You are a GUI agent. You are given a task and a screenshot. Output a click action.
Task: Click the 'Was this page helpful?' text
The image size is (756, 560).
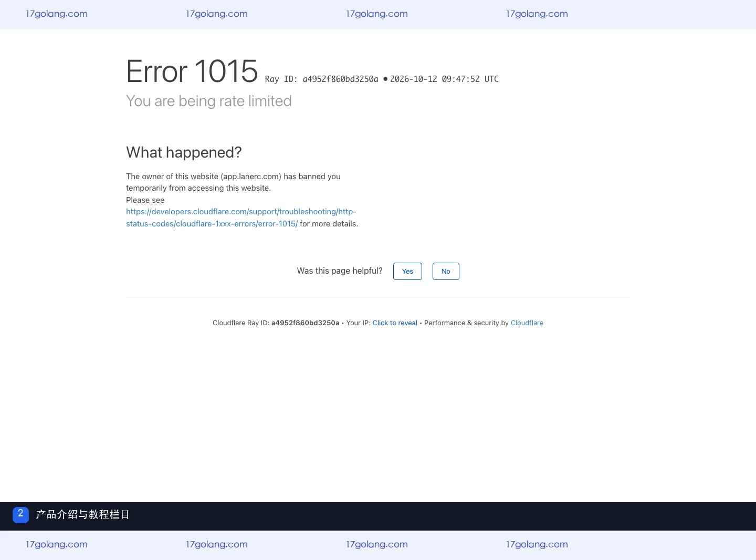click(x=340, y=271)
